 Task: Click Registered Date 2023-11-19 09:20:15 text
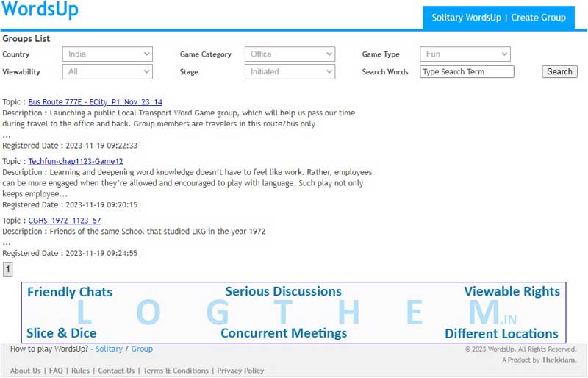(x=70, y=205)
